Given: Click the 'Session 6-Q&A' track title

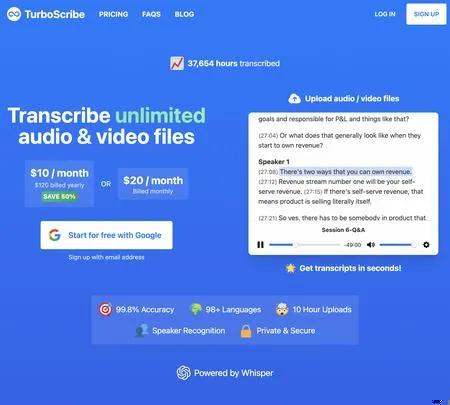Looking at the screenshot, I should [x=343, y=230].
